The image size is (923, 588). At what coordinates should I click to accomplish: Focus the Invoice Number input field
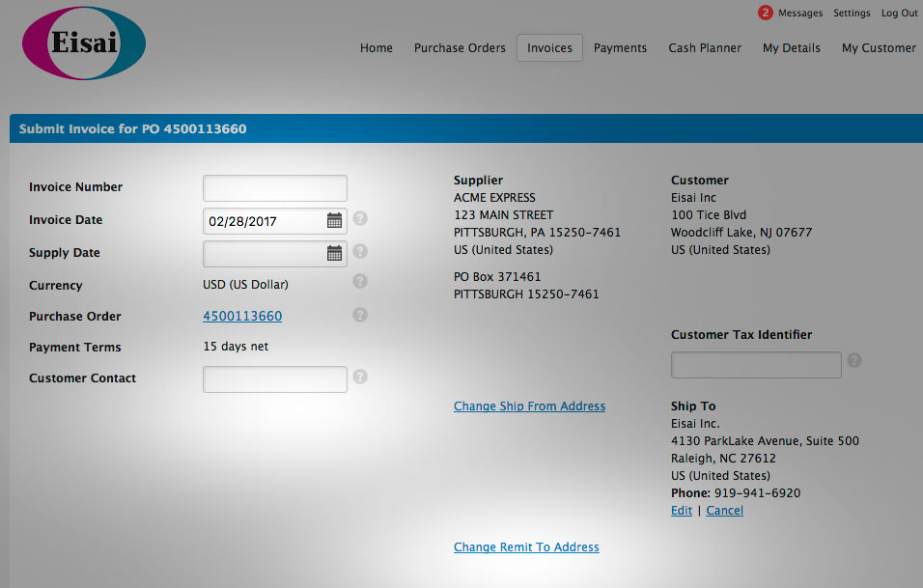coord(275,188)
